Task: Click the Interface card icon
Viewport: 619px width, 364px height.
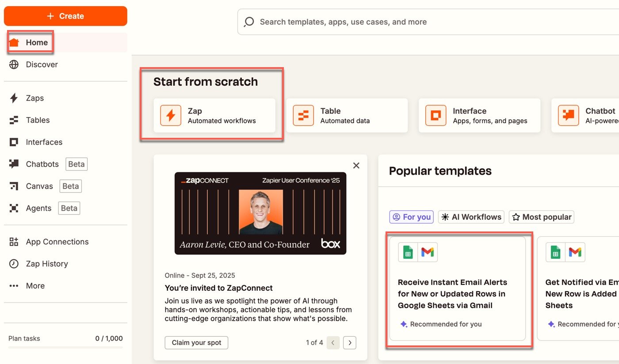Action: pyautogui.click(x=436, y=115)
